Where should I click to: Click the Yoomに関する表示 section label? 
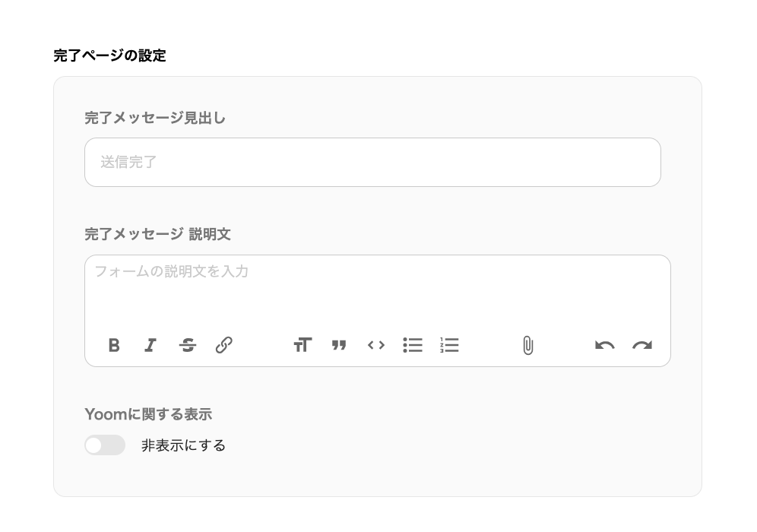tap(148, 414)
